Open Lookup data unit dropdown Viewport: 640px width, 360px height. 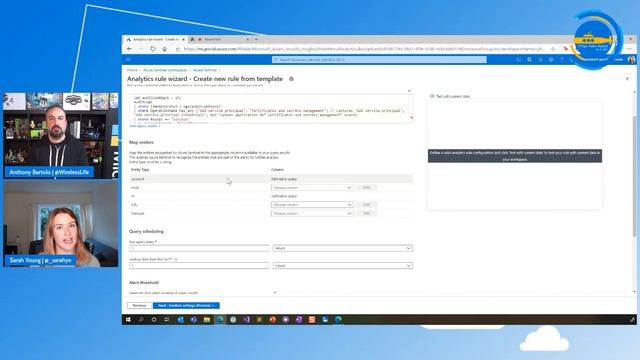point(342,266)
